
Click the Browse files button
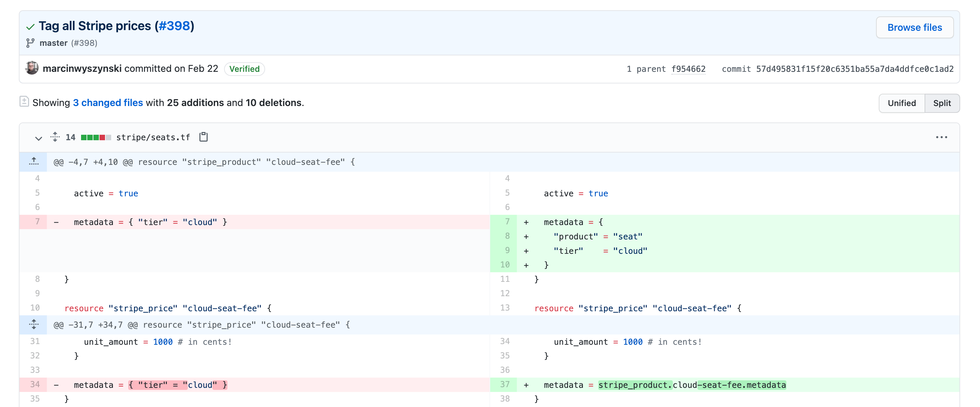[914, 27]
